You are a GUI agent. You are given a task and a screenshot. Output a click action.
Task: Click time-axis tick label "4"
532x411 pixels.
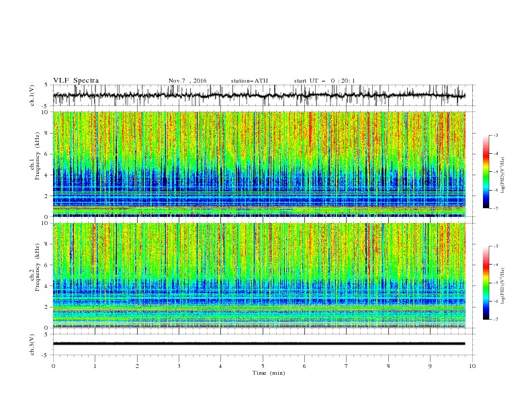(220, 366)
